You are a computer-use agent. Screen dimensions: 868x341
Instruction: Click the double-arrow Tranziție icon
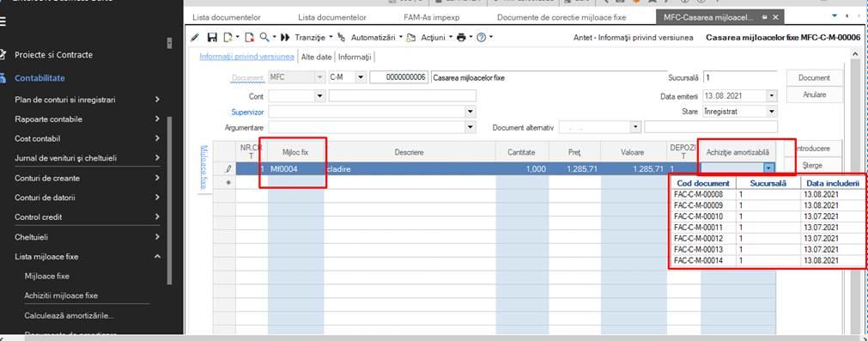pos(285,38)
